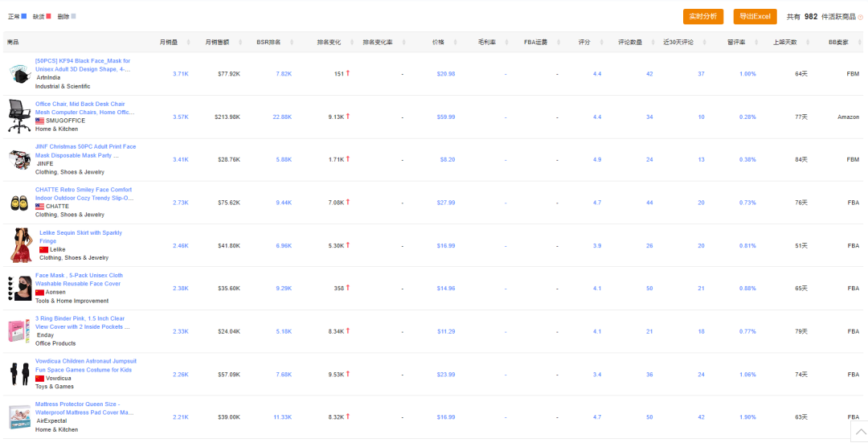This screenshot has height=443, width=868.
Task: Click US flag next to SMUGOFFICE
Action: pos(40,121)
